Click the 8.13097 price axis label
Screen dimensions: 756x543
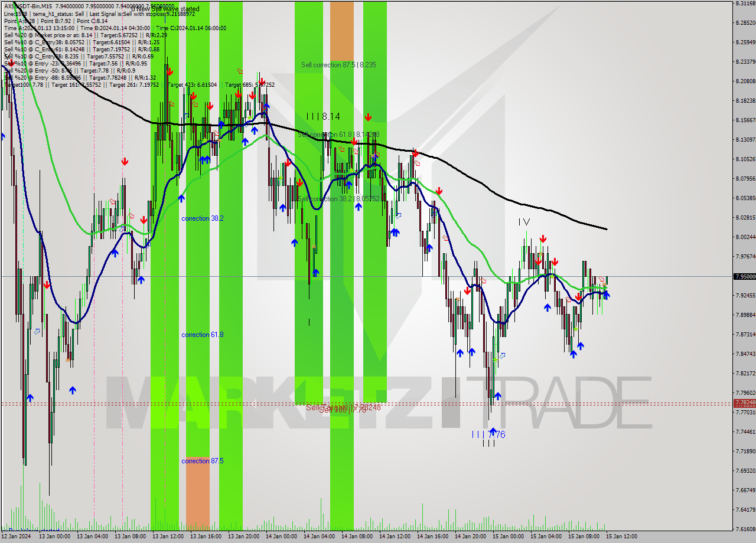(745, 139)
